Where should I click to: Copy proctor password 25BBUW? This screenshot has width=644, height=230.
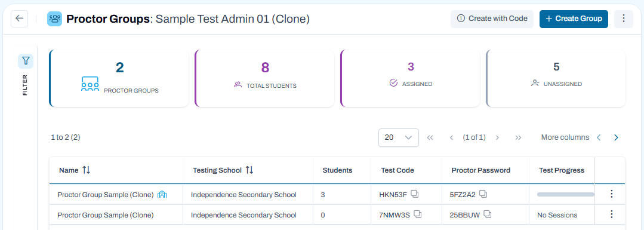pos(488,214)
